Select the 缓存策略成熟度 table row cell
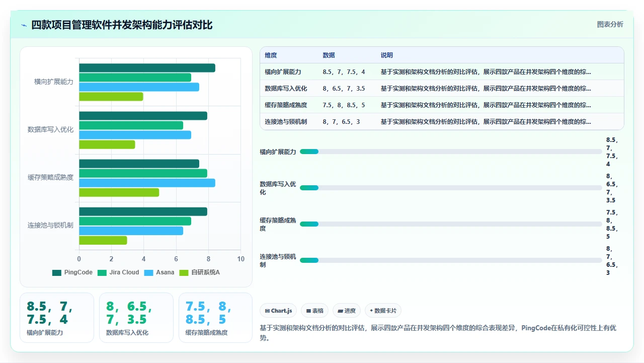This screenshot has height=363, width=644. (286, 105)
